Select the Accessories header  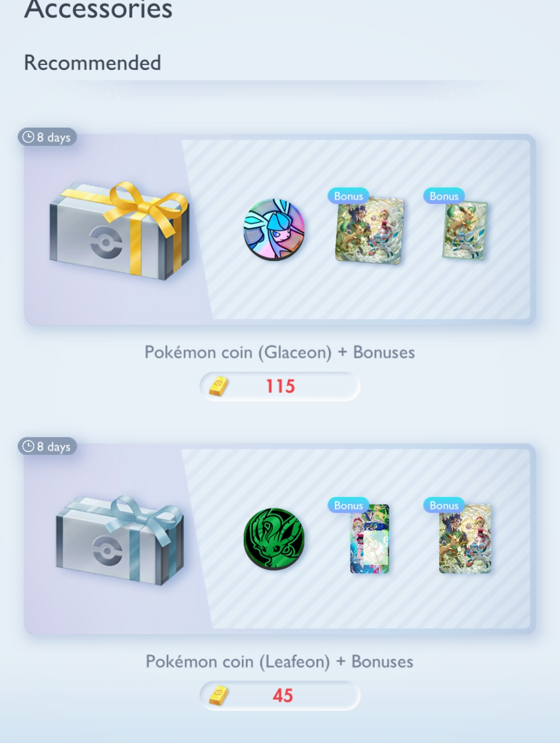98,9
